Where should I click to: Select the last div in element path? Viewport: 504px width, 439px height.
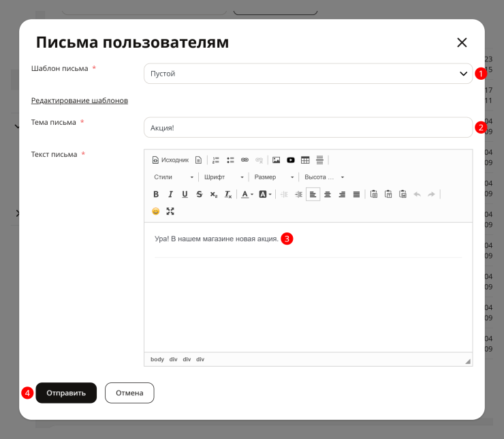click(200, 359)
